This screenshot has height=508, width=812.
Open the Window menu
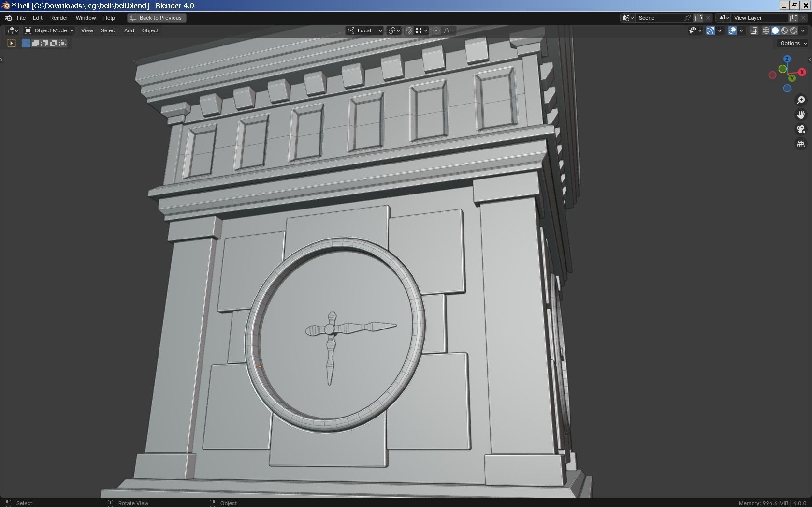(x=86, y=18)
